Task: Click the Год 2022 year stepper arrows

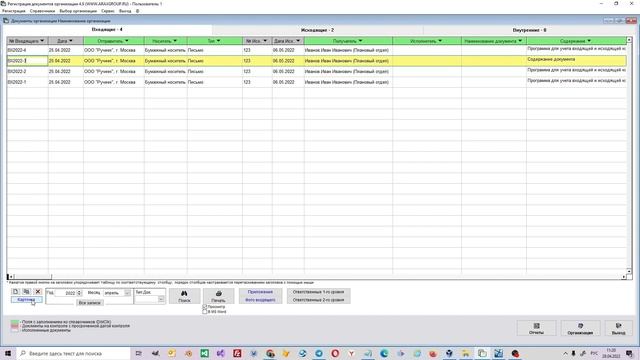Action: 79,293
